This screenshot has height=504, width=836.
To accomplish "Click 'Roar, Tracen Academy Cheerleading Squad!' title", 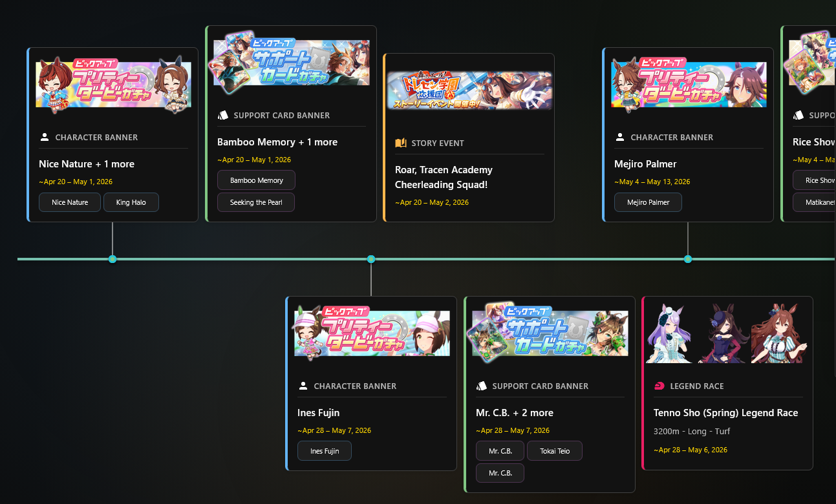I will 444,177.
